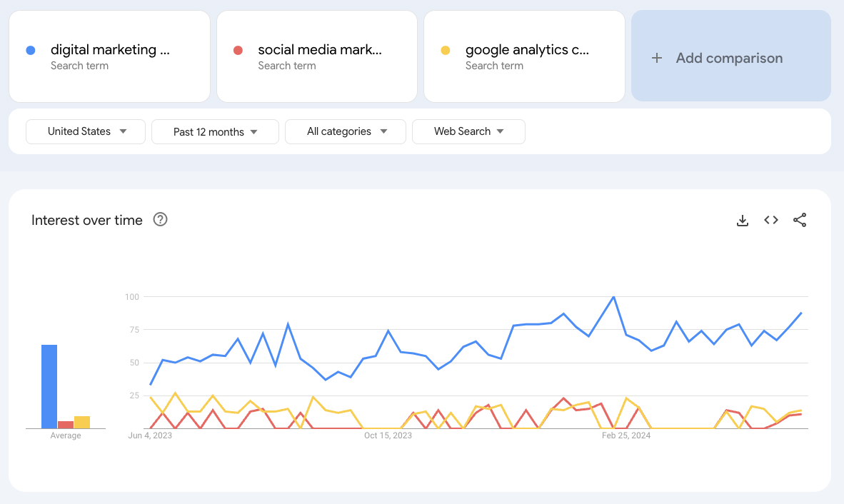Click the Interest over time heading
The image size is (844, 504).
pos(87,220)
